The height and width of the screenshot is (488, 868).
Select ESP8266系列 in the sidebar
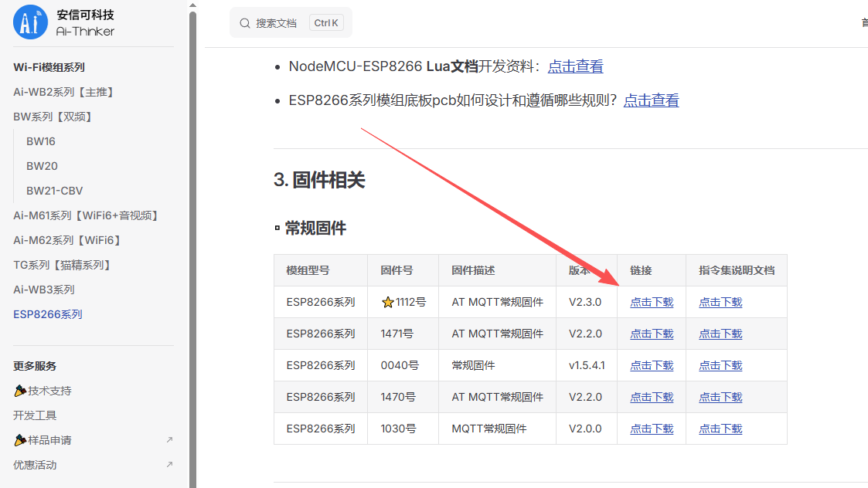pyautogui.click(x=48, y=314)
